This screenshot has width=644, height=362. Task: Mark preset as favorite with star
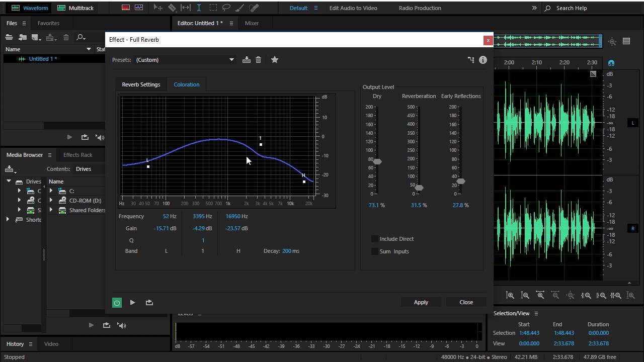click(x=275, y=59)
